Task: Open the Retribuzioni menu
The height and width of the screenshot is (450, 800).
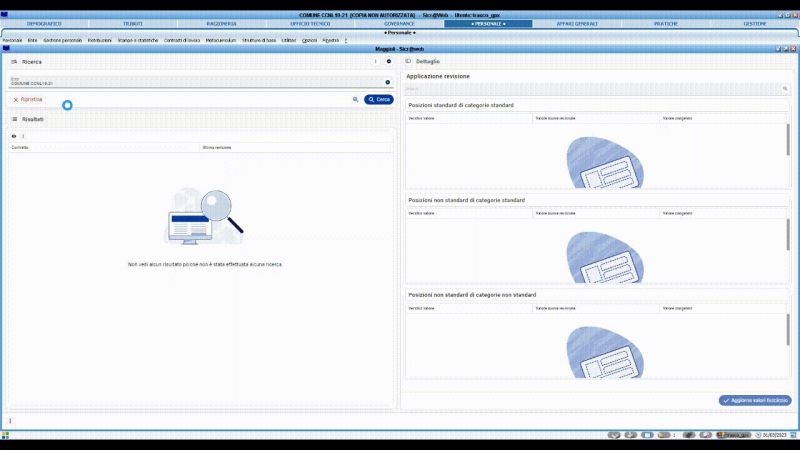Action: pyautogui.click(x=99, y=40)
